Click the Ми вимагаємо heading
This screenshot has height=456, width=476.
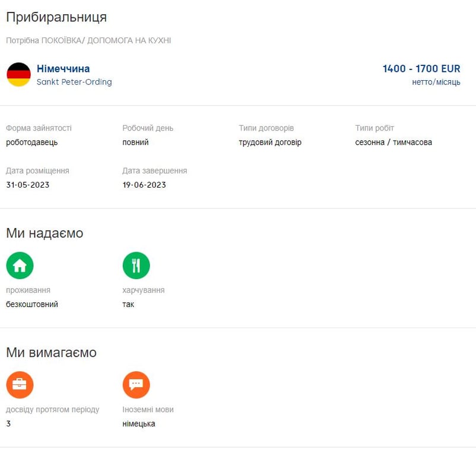[x=51, y=353]
